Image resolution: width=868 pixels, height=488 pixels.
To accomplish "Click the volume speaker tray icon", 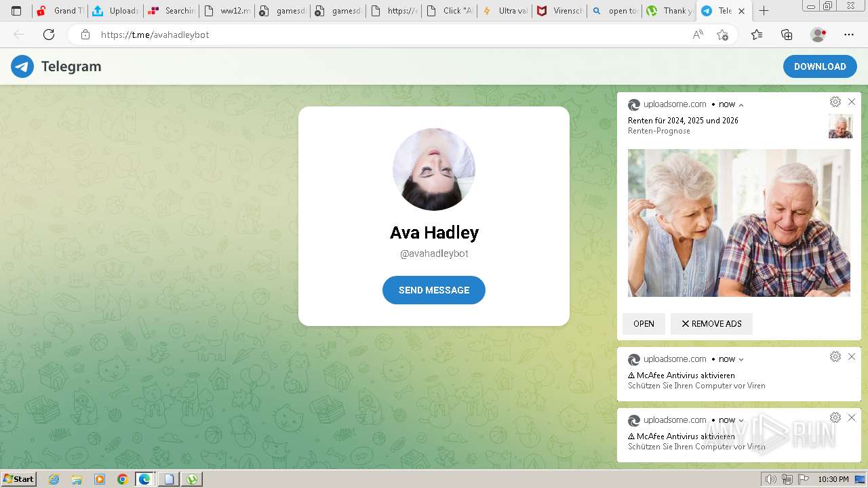I will [x=771, y=479].
